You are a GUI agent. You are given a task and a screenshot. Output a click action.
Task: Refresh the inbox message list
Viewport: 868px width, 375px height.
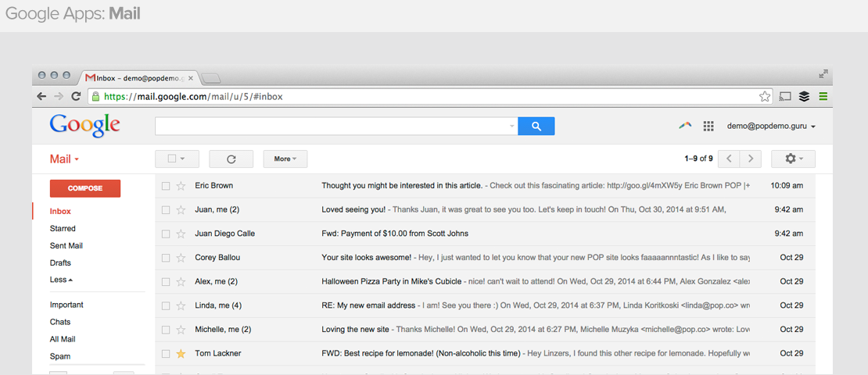click(231, 159)
